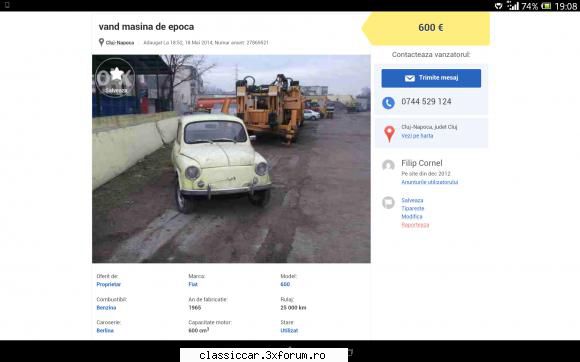Tap the shield icon in status bar
The height and width of the screenshot is (362, 580).
tap(499, 6)
